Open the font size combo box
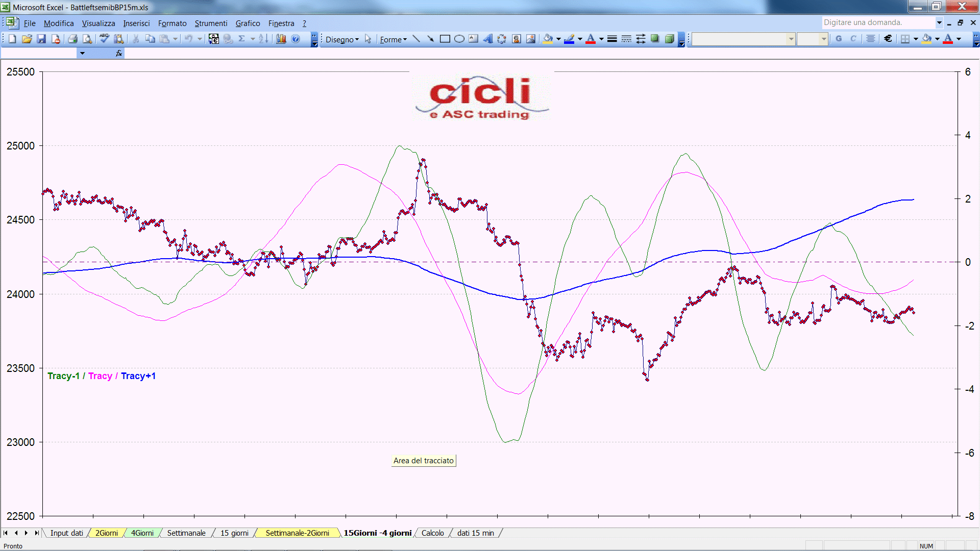 812,39
